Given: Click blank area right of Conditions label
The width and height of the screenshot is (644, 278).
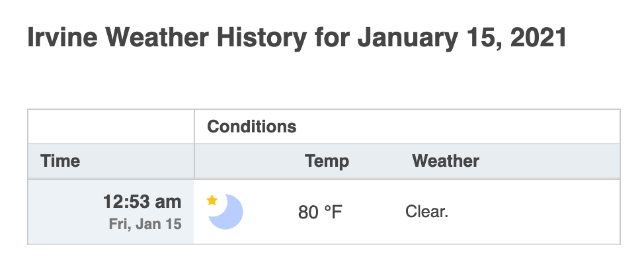Looking at the screenshot, I should click(458, 126).
